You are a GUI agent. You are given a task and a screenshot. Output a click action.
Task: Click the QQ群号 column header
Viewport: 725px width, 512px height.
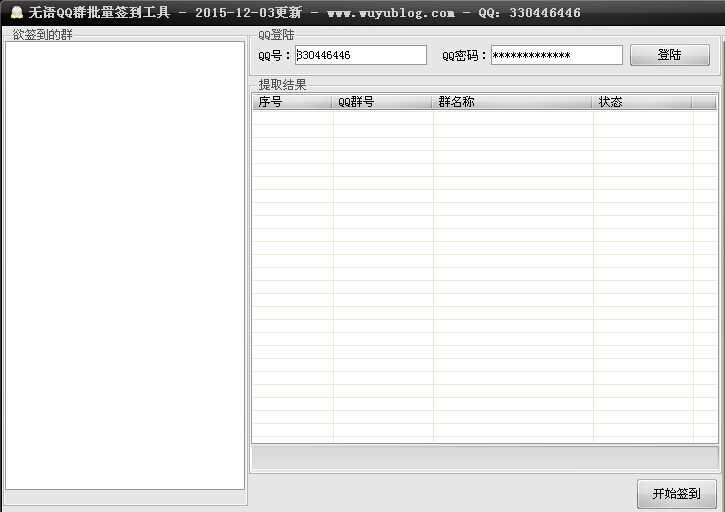click(382, 102)
